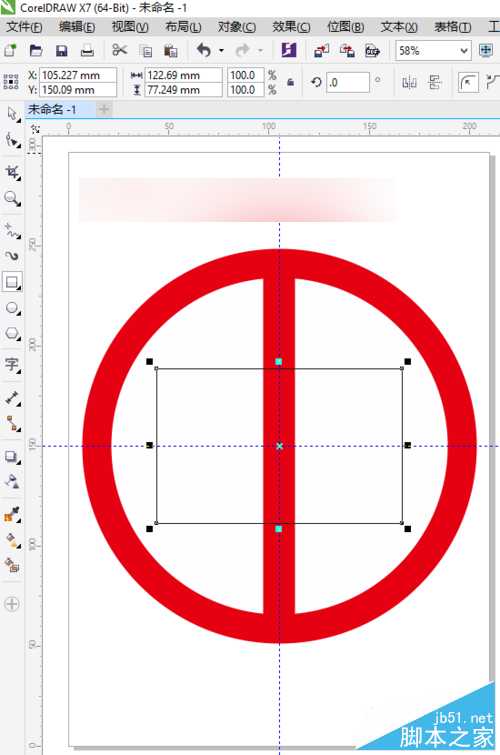Open the 位图(B) menu
The image size is (500, 755).
click(345, 27)
